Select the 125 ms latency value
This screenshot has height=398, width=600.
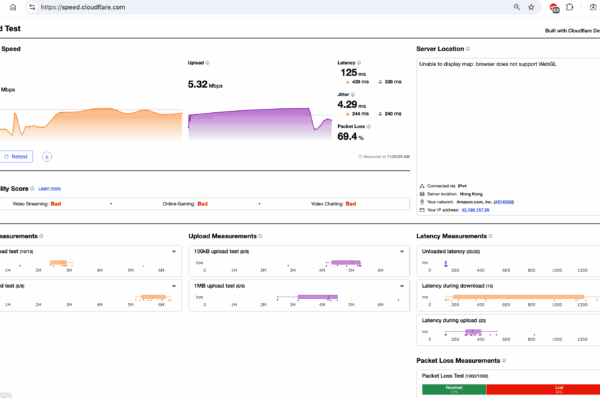click(x=353, y=73)
